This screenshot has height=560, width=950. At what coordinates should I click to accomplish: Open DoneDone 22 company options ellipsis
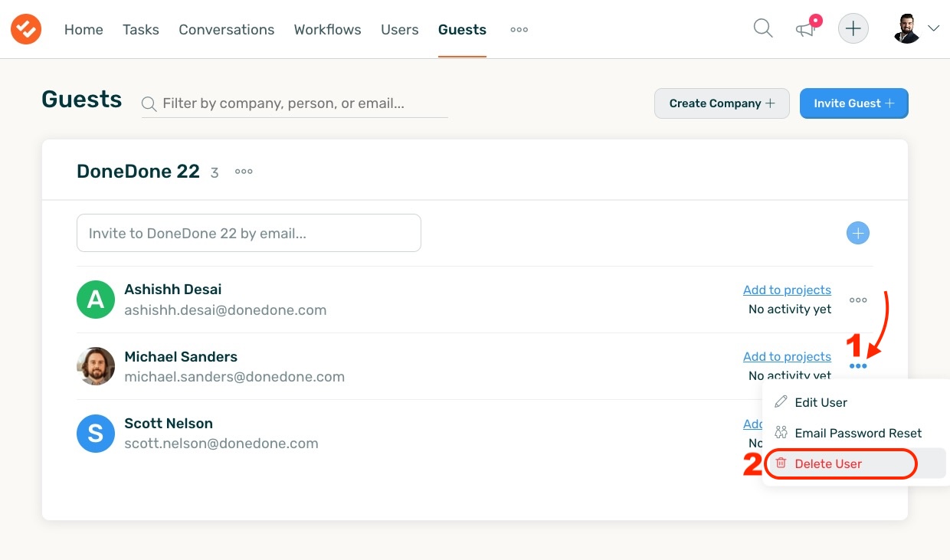click(244, 172)
